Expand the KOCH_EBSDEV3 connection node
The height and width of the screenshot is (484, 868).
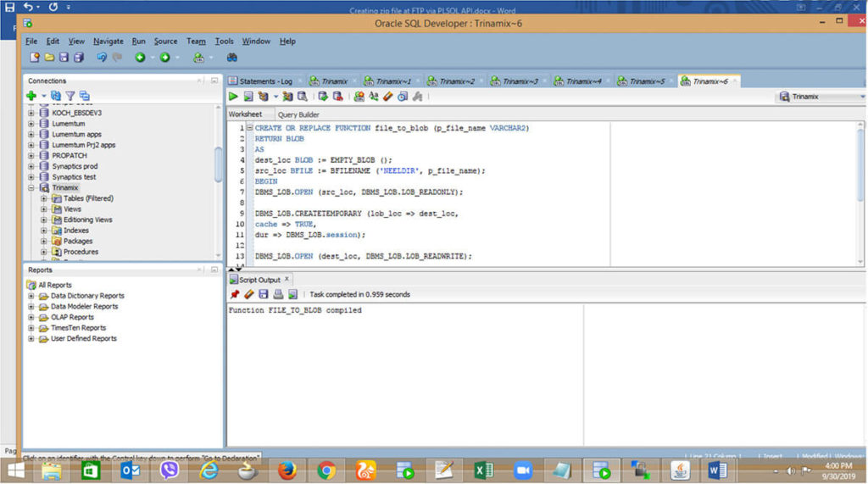pos(31,113)
